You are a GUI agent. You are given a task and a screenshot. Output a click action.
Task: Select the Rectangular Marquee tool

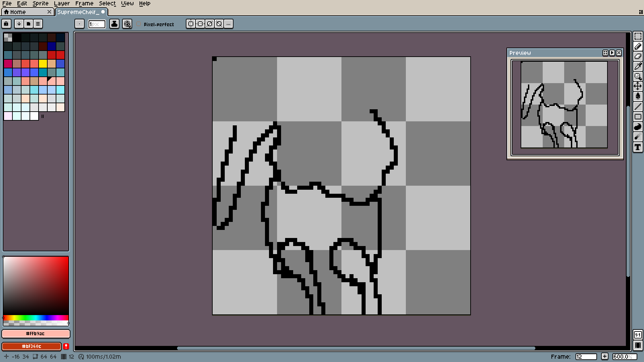pyautogui.click(x=638, y=36)
